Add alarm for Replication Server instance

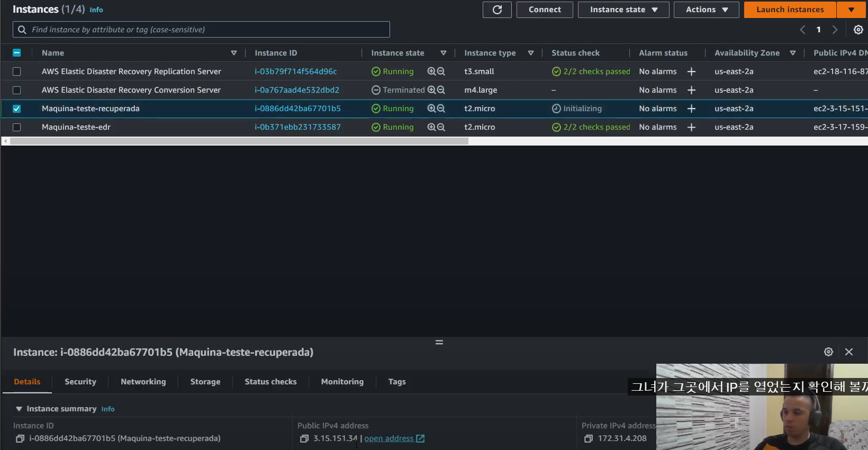point(691,71)
